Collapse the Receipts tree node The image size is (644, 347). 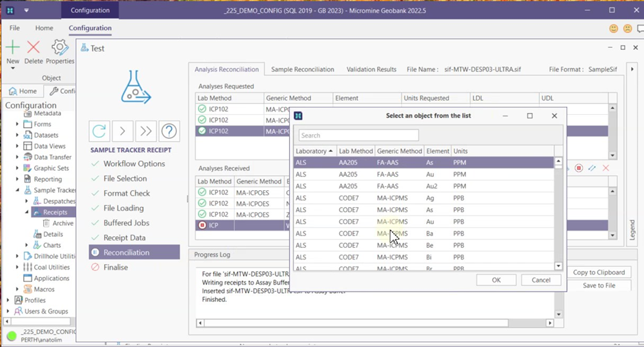pyautogui.click(x=27, y=212)
